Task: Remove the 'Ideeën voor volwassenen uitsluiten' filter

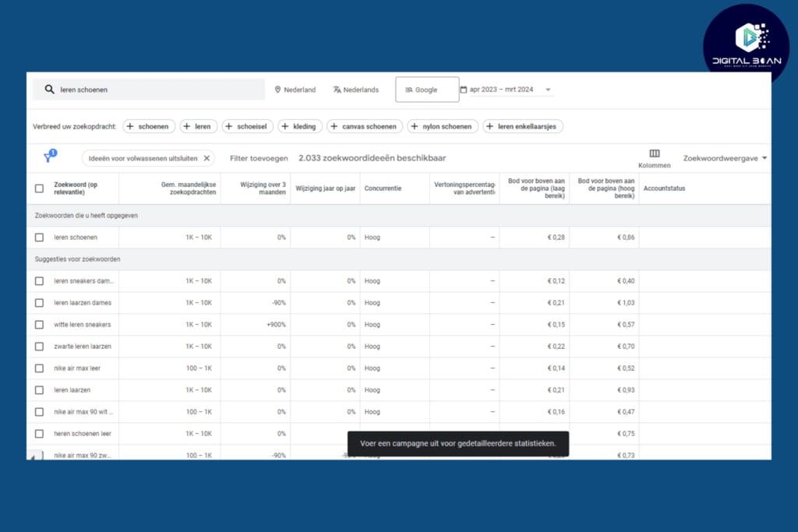Action: 207,158
